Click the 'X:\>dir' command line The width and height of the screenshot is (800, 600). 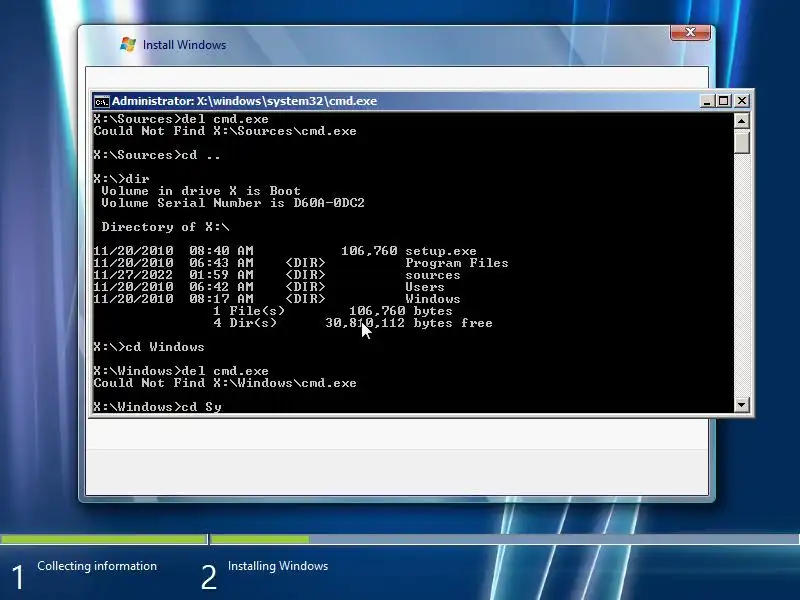pos(121,179)
